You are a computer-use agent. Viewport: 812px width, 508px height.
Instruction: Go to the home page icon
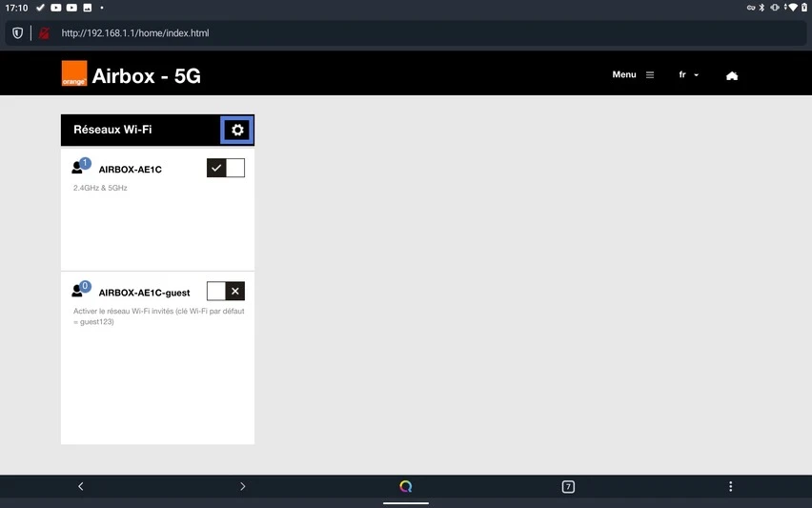click(x=732, y=76)
